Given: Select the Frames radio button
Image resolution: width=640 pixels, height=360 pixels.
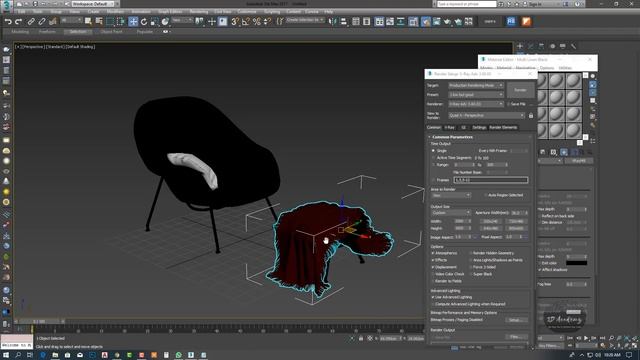Looking at the screenshot, I should (433, 180).
